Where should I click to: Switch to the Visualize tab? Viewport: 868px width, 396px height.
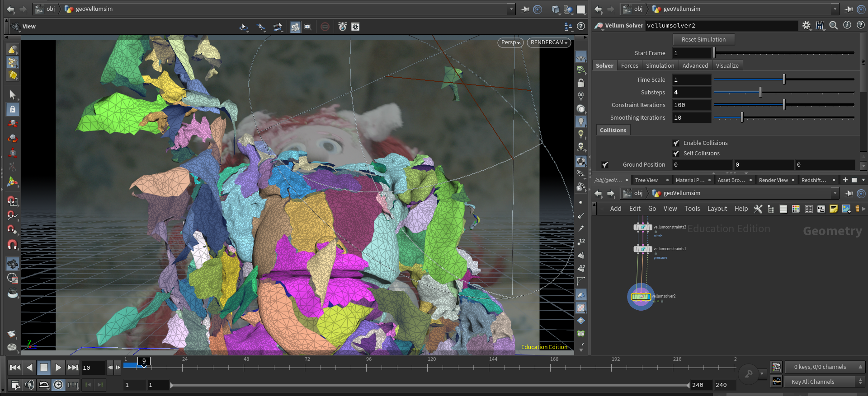coord(727,66)
